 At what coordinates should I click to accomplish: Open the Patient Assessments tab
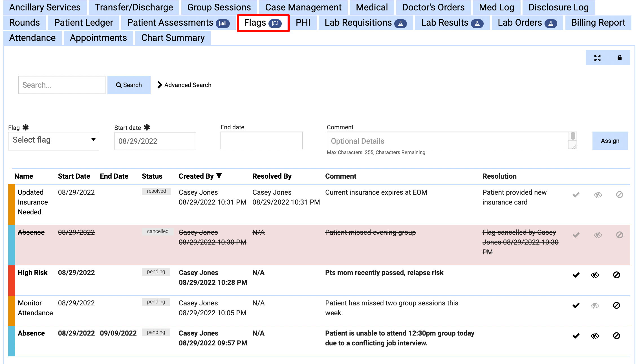click(178, 23)
